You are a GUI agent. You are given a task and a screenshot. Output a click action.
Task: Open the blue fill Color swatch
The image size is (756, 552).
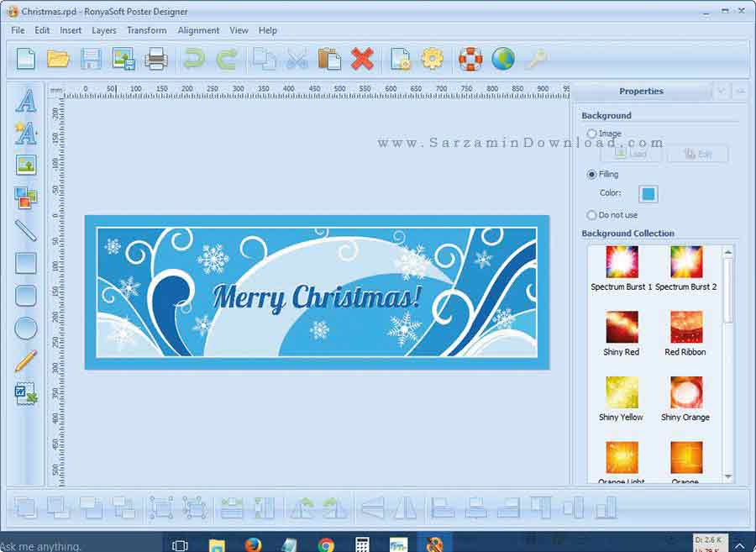click(x=648, y=194)
